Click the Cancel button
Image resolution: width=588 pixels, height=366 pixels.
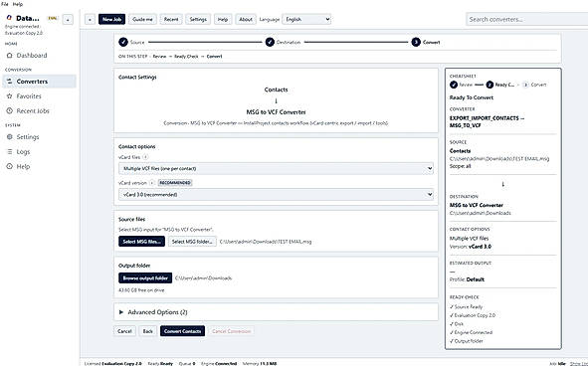pyautogui.click(x=124, y=331)
